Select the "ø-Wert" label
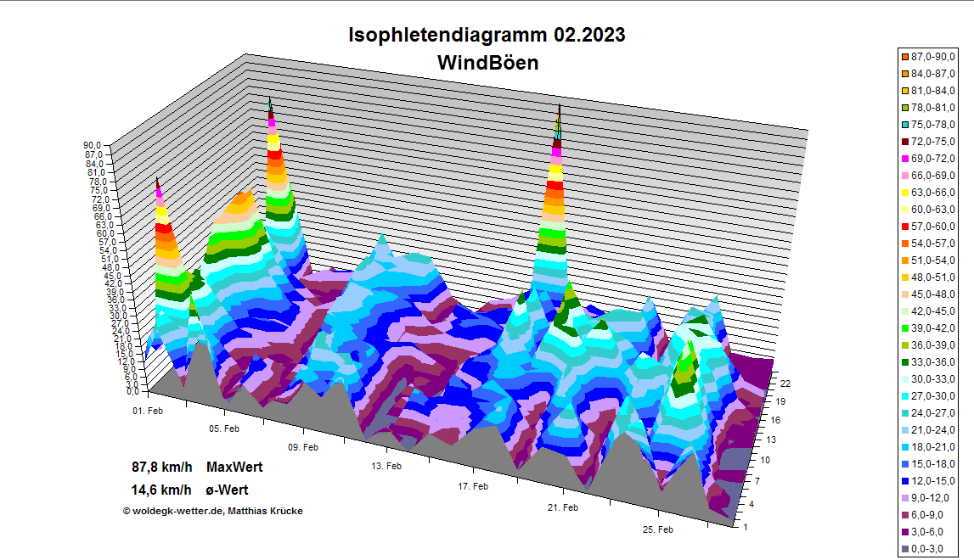 coord(227,490)
